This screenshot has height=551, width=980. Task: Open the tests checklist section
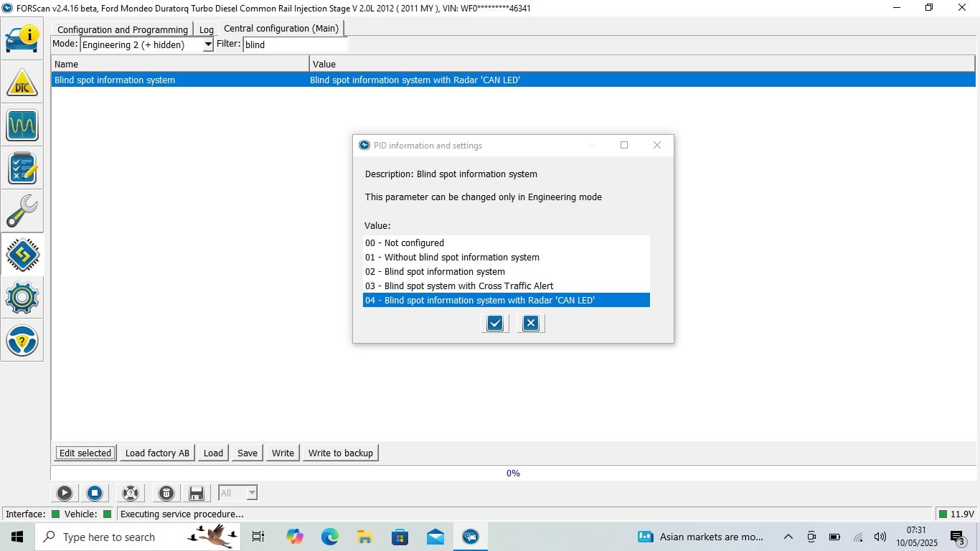coord(22,169)
